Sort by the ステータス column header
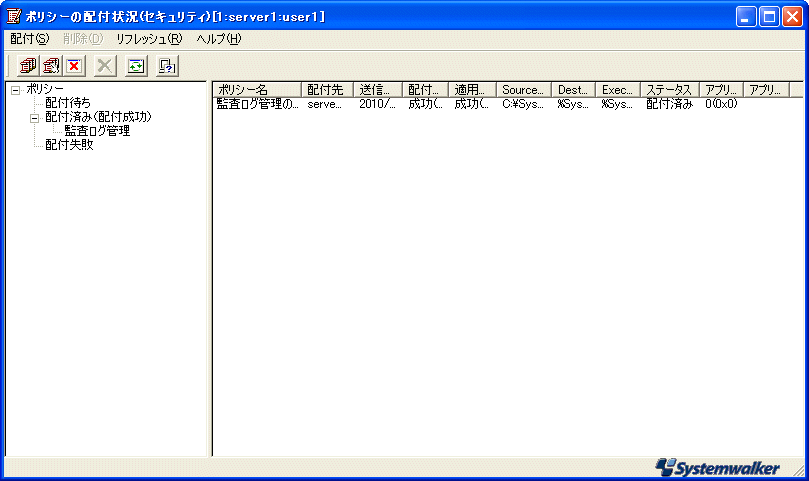The height and width of the screenshot is (481, 809). [x=670, y=90]
